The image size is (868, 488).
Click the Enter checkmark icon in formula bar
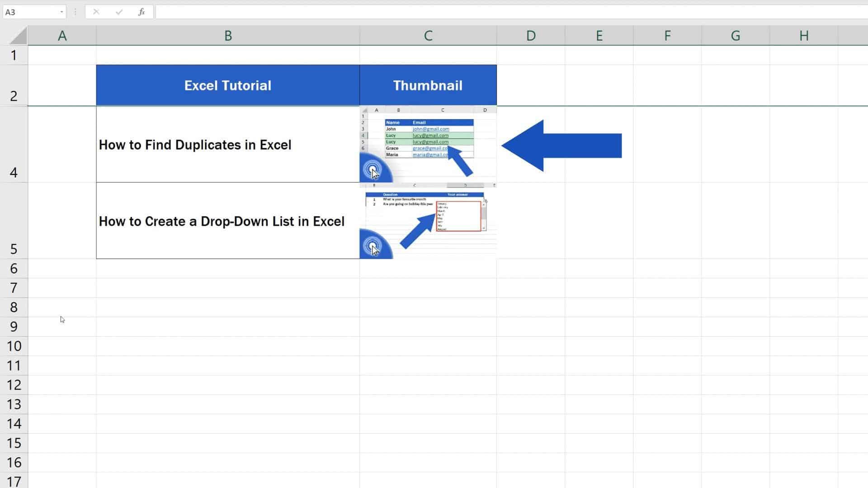119,12
